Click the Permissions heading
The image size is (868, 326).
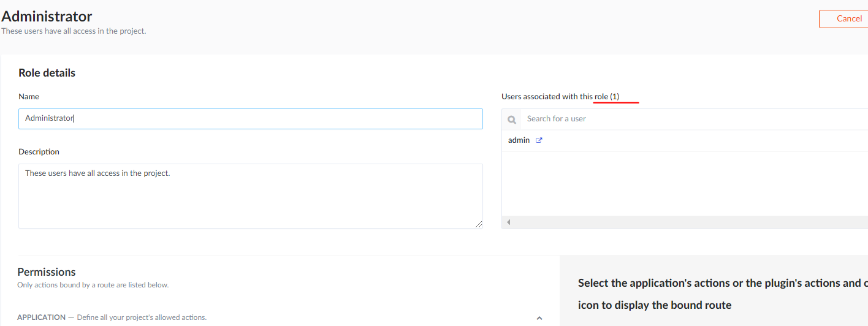tap(47, 272)
